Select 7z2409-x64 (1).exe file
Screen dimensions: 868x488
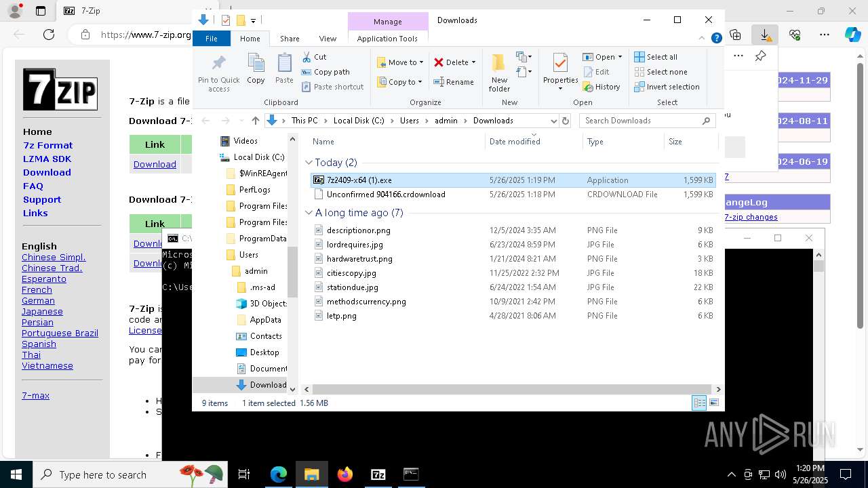513,180
